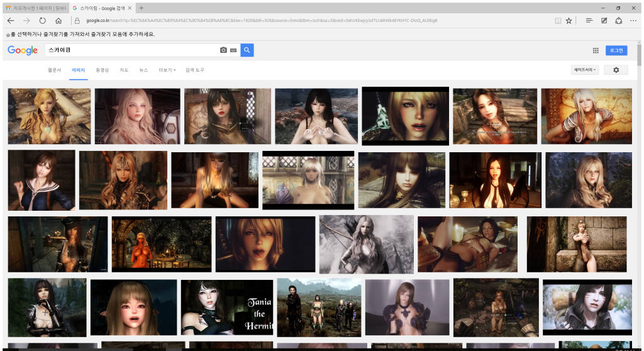Select the 뉴스 search tab
Viewport: 644px width, 351px height.
click(143, 70)
